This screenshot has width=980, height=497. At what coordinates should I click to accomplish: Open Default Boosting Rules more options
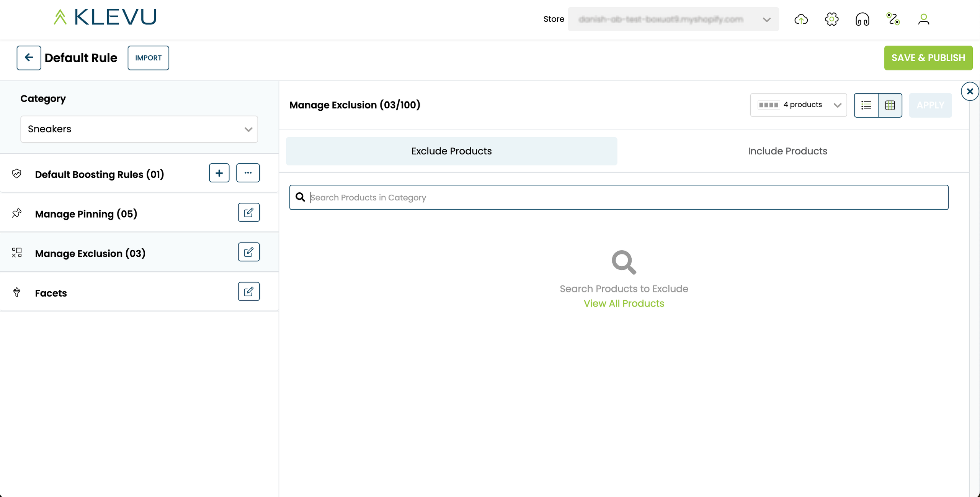[x=248, y=173]
